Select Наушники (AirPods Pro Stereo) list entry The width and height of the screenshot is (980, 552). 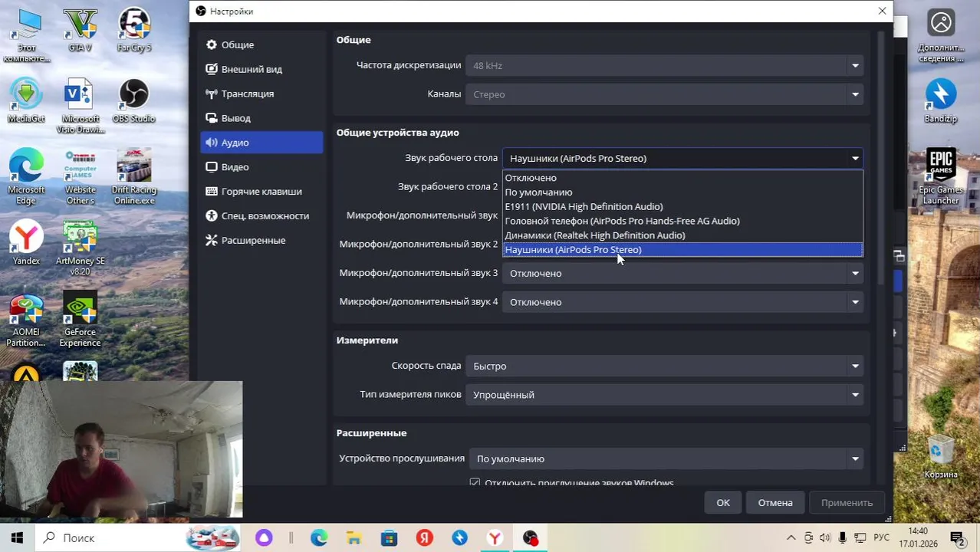[682, 250]
